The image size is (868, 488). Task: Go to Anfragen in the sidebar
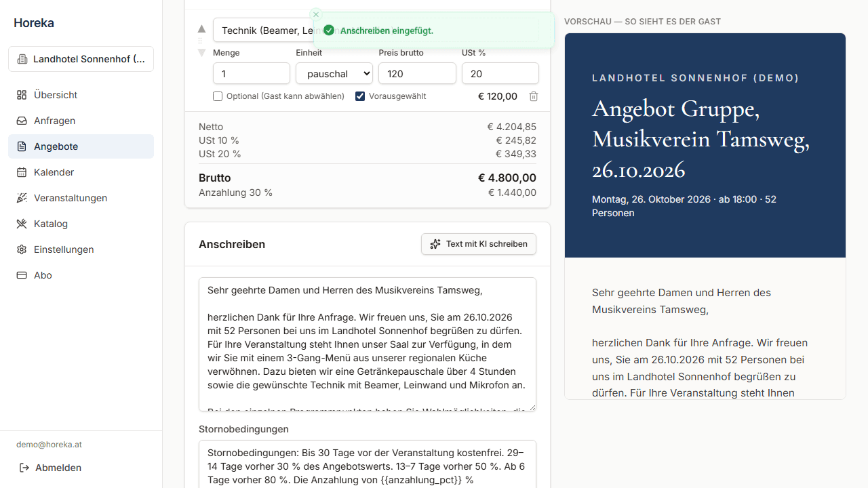tap(81, 121)
